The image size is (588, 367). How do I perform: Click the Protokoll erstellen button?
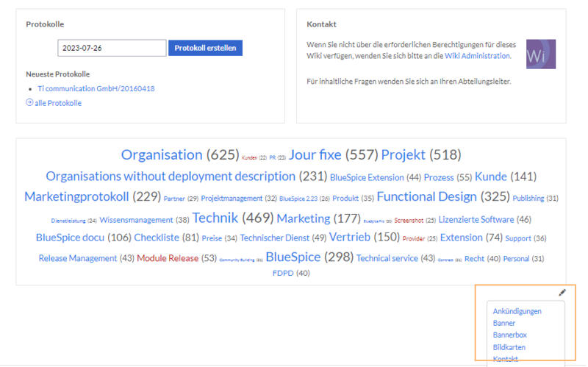[x=205, y=48]
